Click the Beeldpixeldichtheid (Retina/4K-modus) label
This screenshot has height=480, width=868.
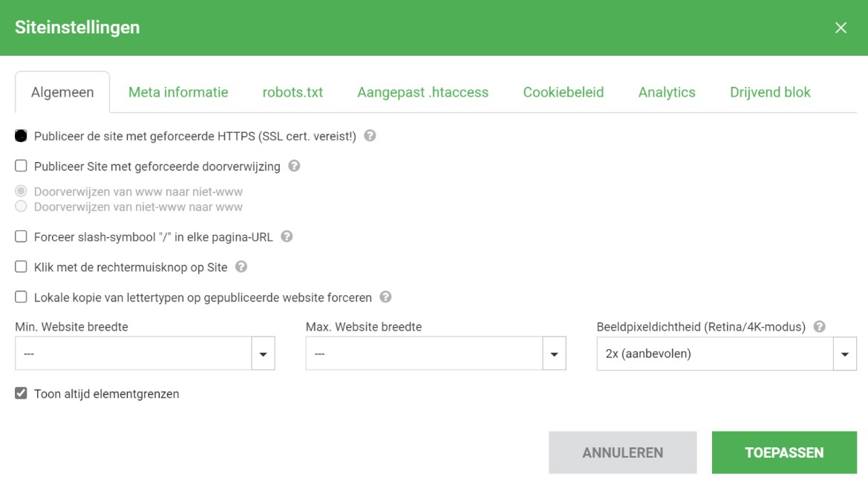pos(701,326)
